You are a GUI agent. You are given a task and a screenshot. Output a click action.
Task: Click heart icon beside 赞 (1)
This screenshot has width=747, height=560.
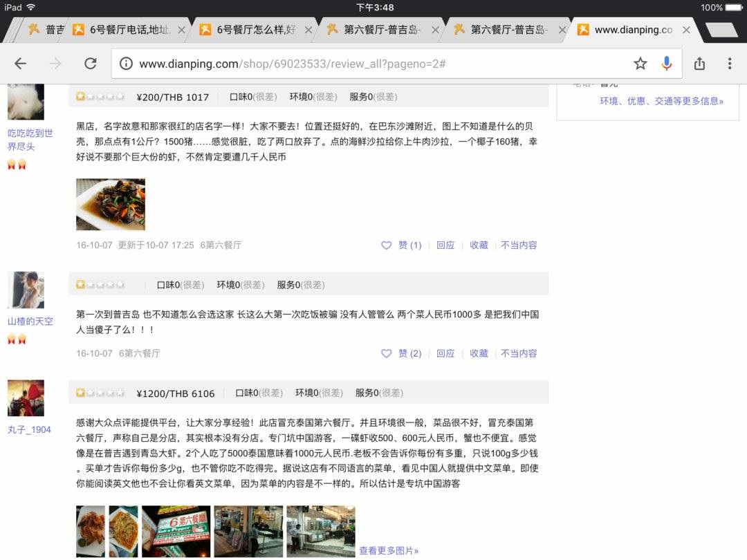point(387,245)
